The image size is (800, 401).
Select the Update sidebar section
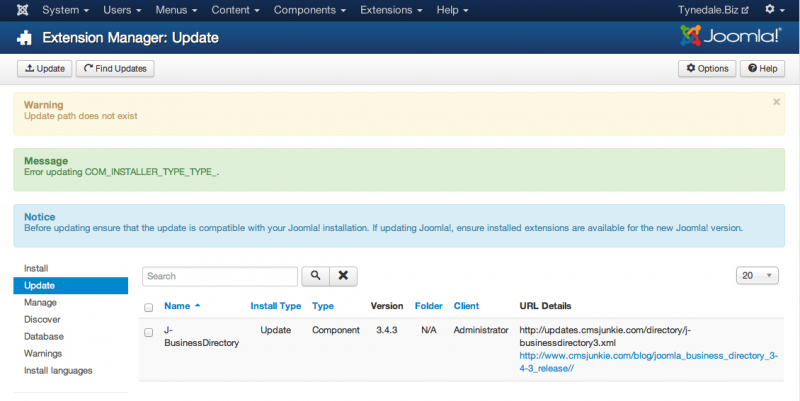[70, 286]
